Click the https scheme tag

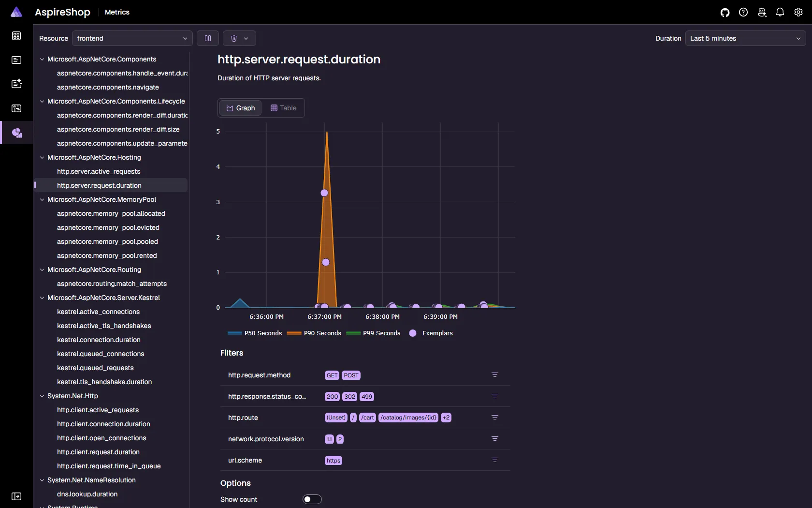pos(333,461)
